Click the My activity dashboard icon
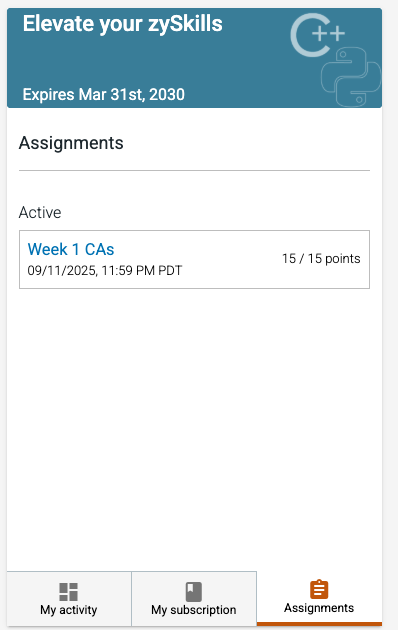Image resolution: width=398 pixels, height=630 pixels. 68,591
